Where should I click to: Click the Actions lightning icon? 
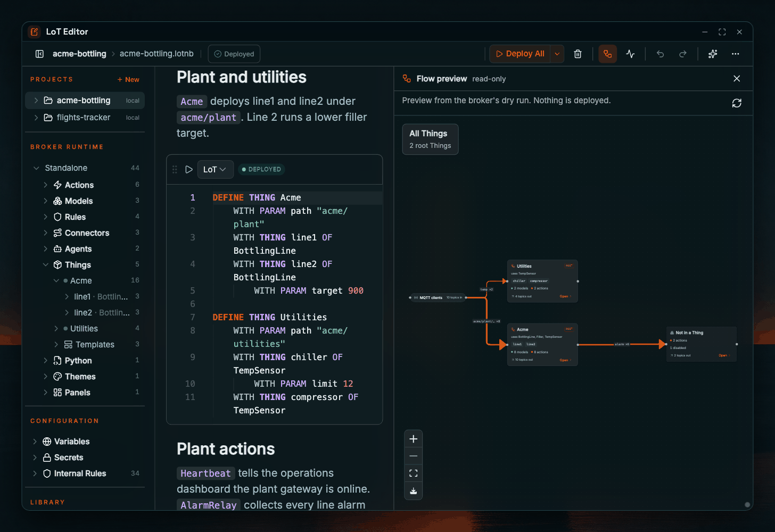tap(57, 185)
